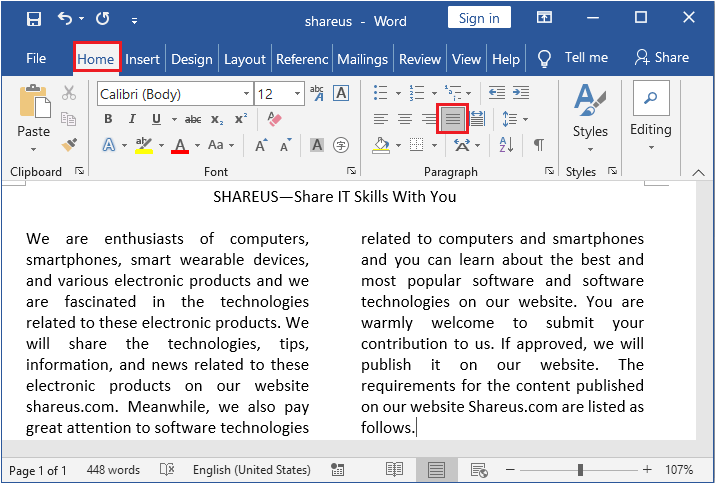Click the Phonetic Guide icon

coord(317,93)
